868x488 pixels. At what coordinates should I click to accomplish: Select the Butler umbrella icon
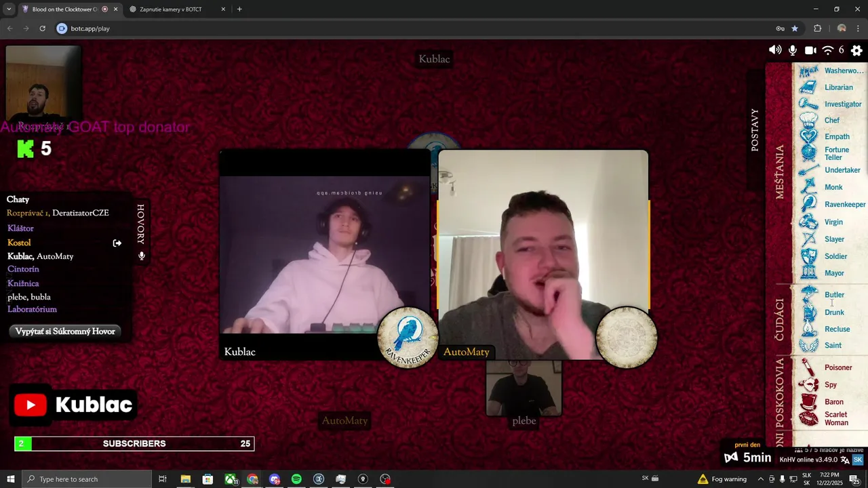tap(808, 295)
